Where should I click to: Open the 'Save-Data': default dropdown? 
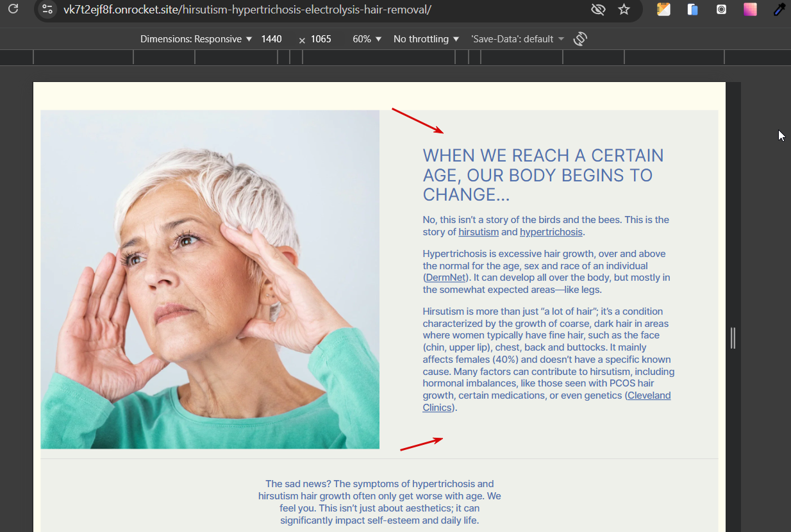(x=518, y=39)
